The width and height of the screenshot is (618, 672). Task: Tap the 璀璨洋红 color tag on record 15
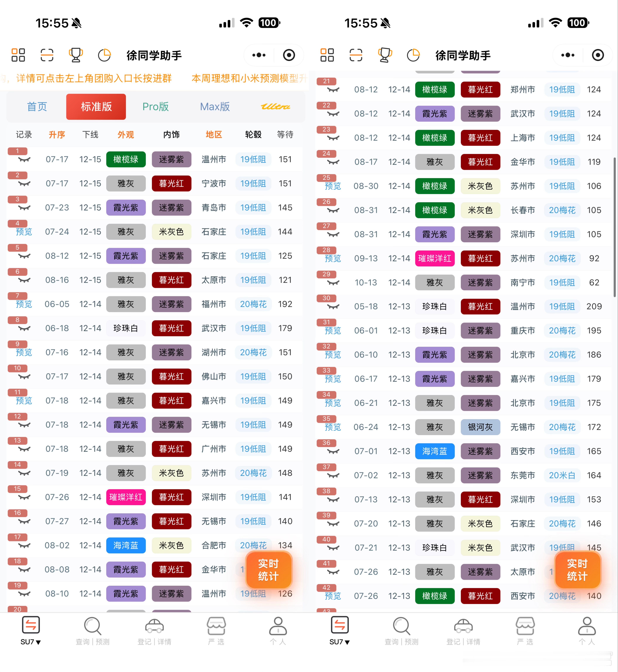(x=126, y=497)
